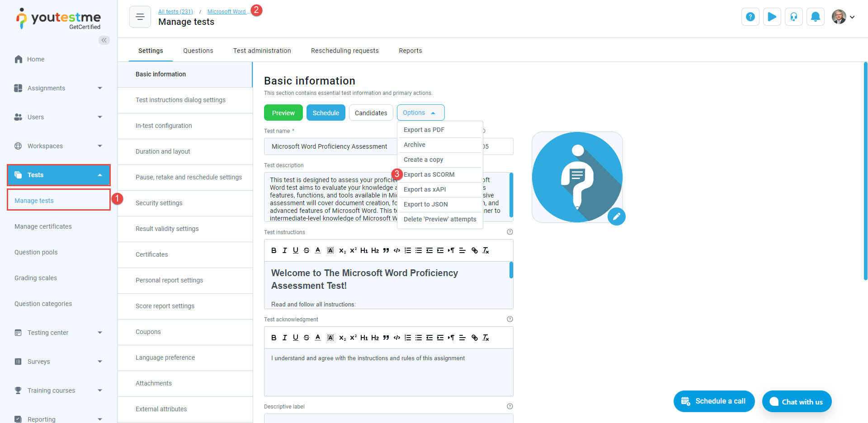Click the help icon beside Test acknowledgment

[510, 319]
